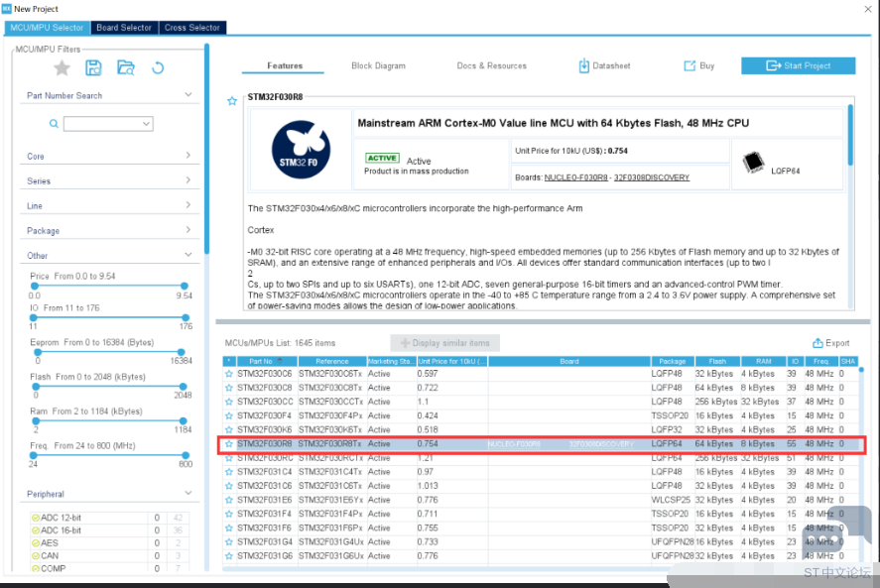Star the STM32F031C4 row

tap(229, 472)
